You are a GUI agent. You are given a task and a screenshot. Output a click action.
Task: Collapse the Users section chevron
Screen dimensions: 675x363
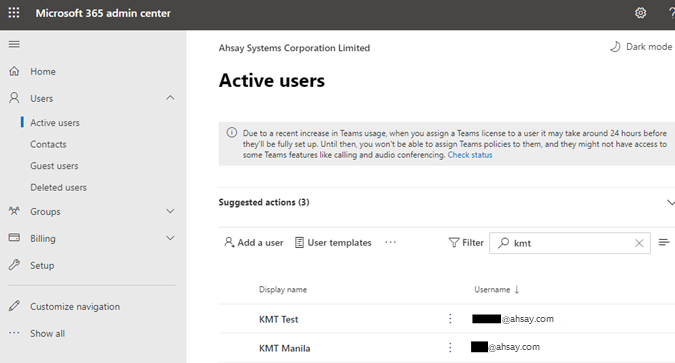tap(170, 98)
